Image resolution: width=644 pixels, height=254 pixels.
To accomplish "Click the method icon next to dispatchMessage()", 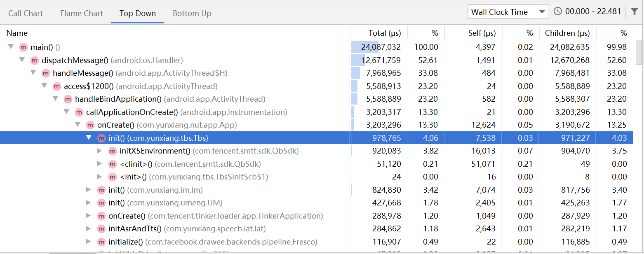I will click(x=35, y=61).
